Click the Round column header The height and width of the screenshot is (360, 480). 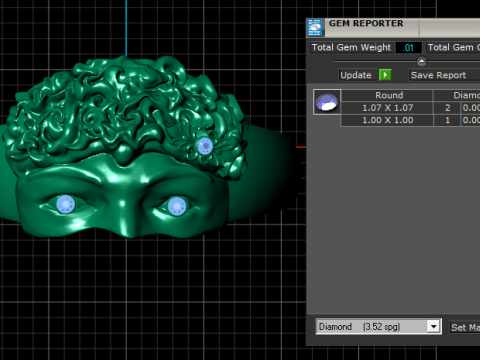(x=387, y=95)
